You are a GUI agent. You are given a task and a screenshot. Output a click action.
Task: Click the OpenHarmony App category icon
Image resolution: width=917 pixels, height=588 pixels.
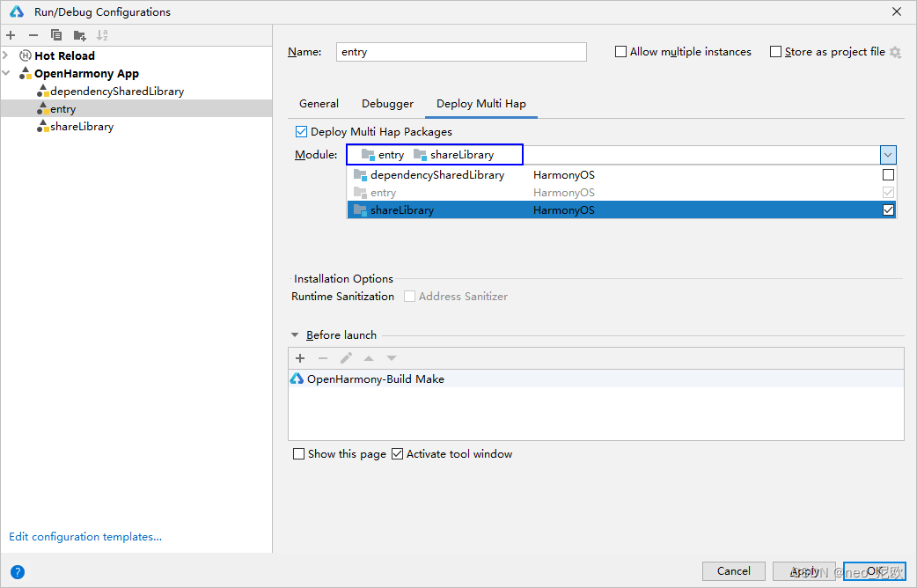(x=26, y=73)
